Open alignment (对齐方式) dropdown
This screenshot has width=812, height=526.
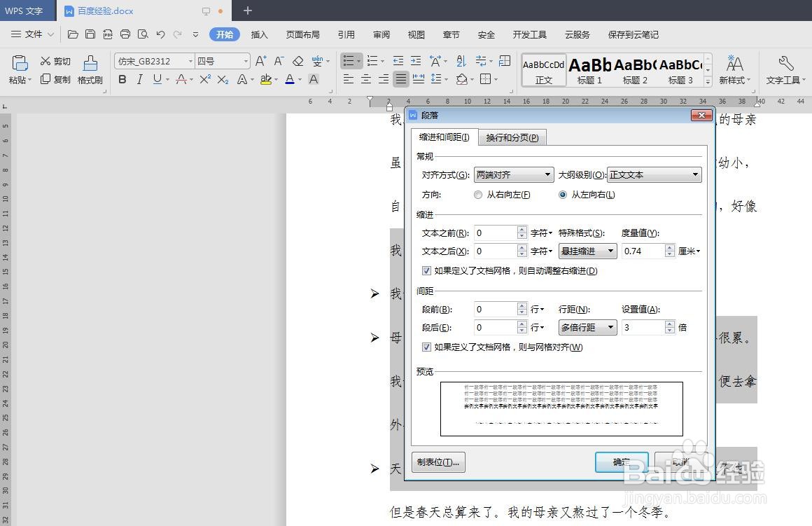coord(514,175)
